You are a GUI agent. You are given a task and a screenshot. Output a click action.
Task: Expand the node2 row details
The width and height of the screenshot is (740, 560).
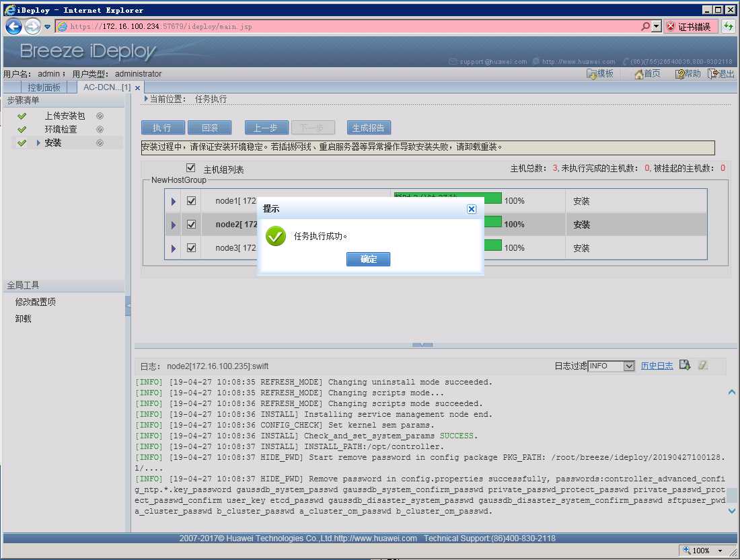[173, 225]
